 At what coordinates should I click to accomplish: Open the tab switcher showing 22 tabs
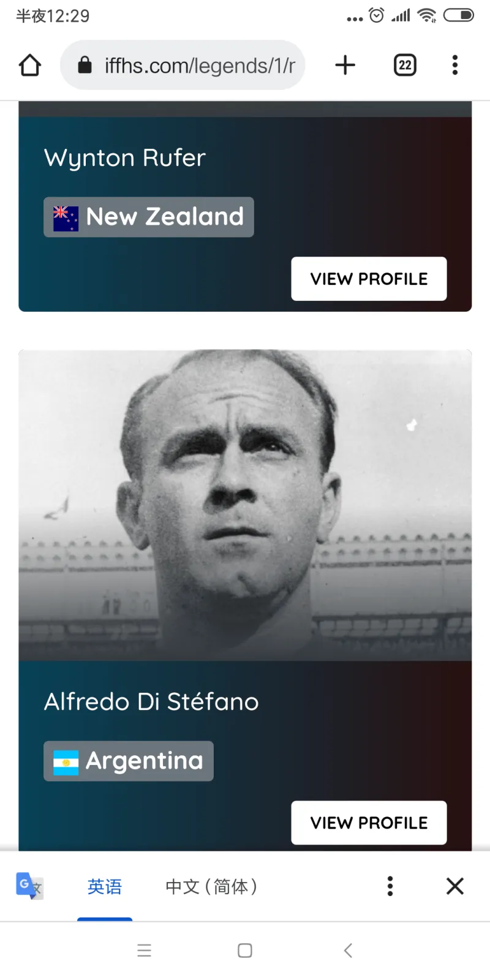(405, 65)
